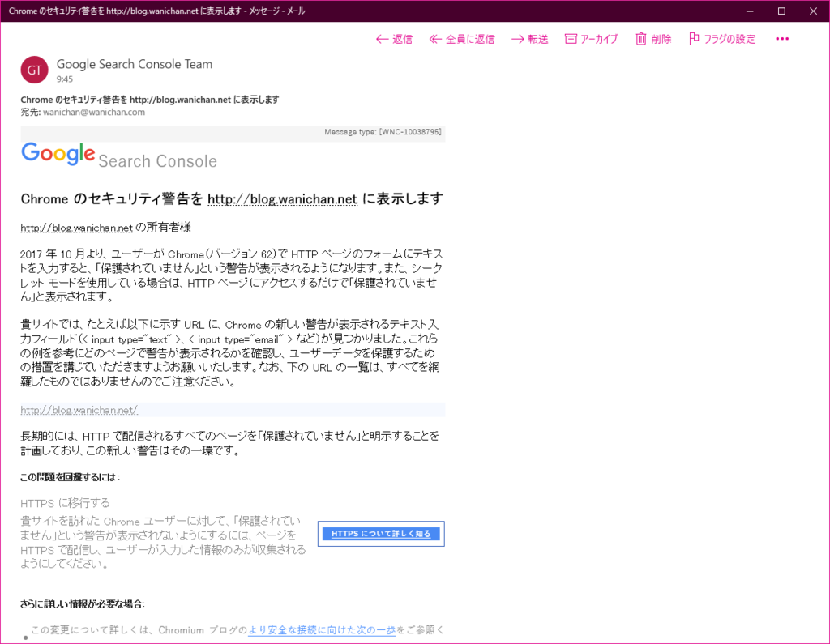
Task: Click the received time 9:45
Action: (65, 79)
